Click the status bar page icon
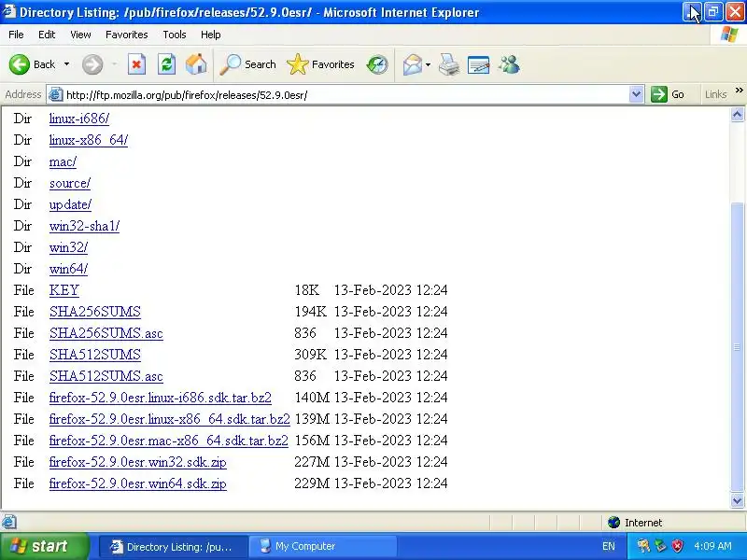Image resolution: width=747 pixels, height=560 pixels. (x=9, y=522)
